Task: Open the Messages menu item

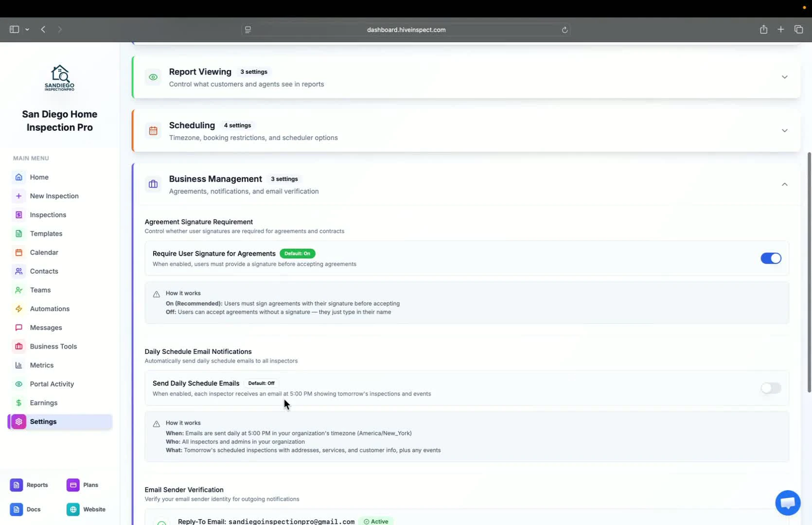Action: click(x=45, y=327)
